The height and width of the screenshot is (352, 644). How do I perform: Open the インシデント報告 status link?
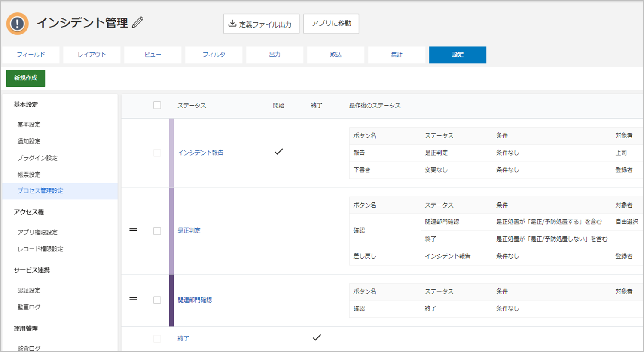[200, 153]
